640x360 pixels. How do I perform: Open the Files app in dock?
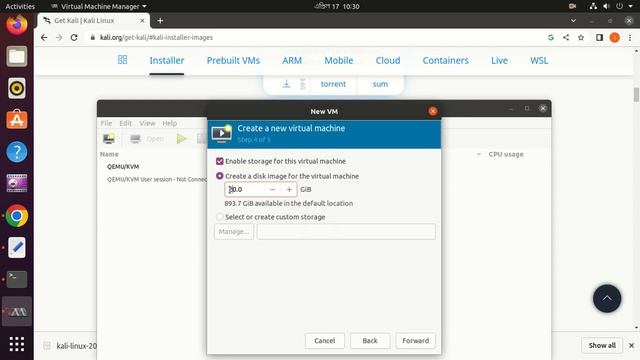click(17, 56)
